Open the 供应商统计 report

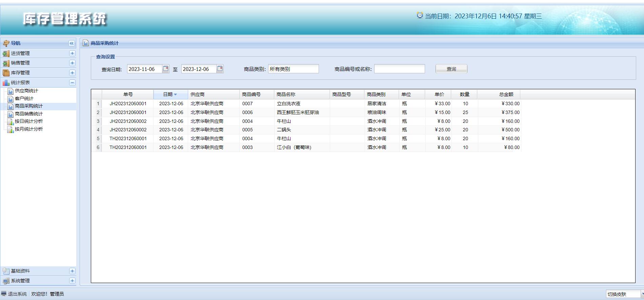[x=26, y=91]
